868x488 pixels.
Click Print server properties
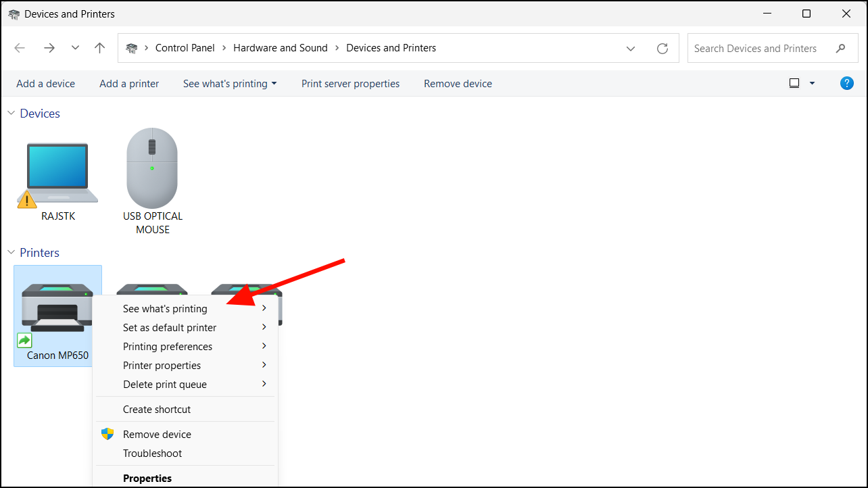350,83
